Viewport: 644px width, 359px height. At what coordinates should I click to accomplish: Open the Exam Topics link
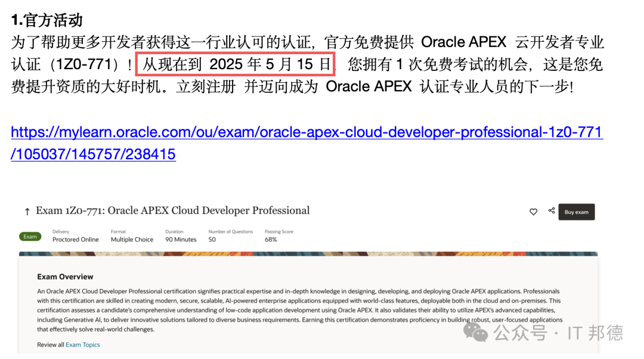82,345
